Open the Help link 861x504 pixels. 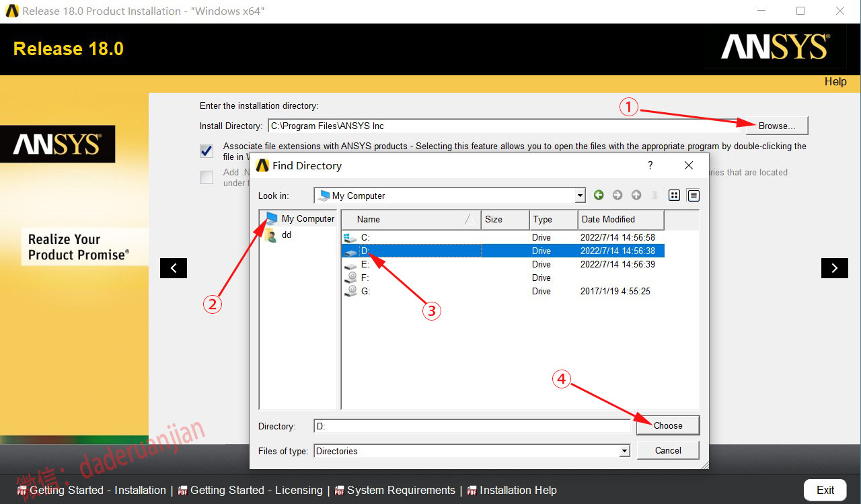pyautogui.click(x=835, y=81)
